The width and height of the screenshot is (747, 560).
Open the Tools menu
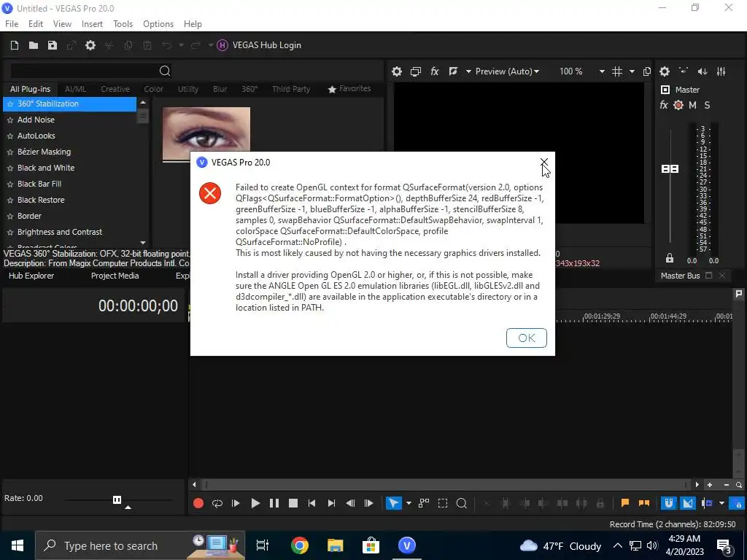(x=123, y=24)
